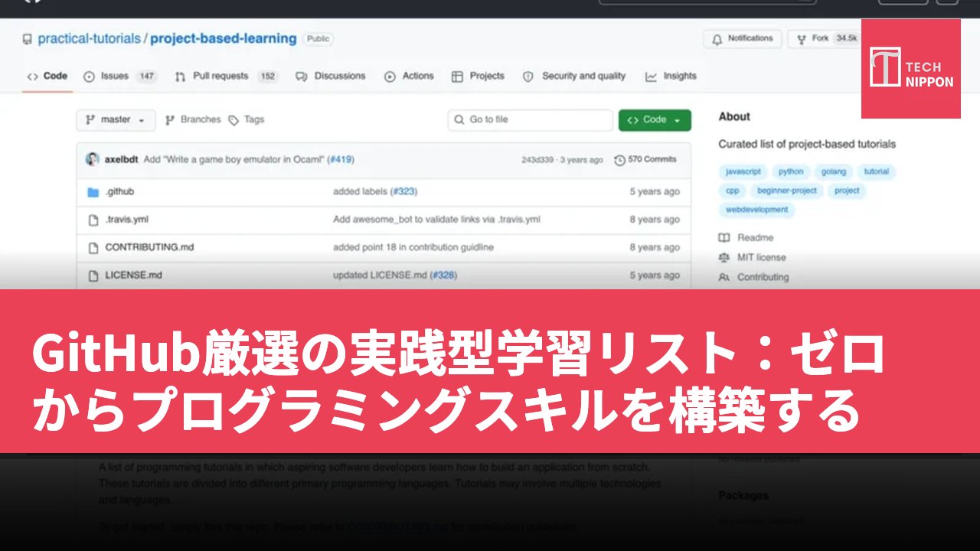Click the file icon beside CONTRIBUTING.md

click(x=93, y=248)
